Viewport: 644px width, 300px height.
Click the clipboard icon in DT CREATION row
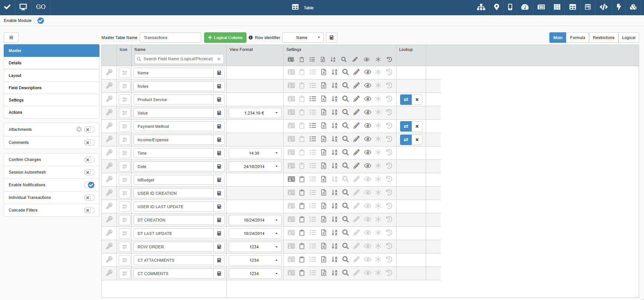click(302, 219)
